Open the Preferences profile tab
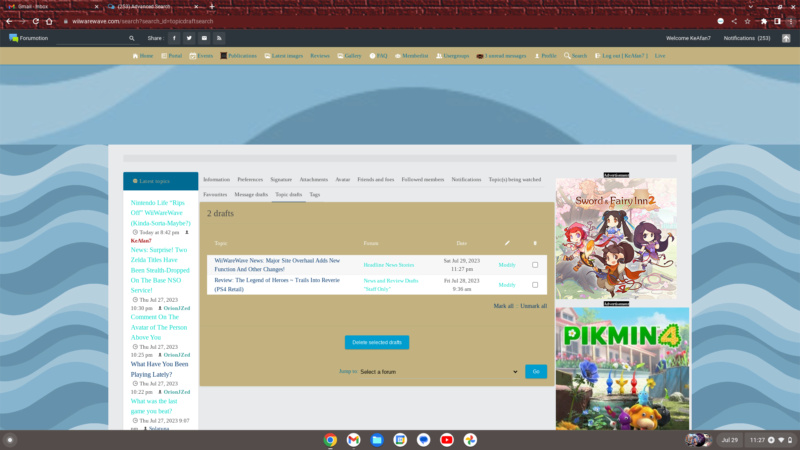 pos(250,180)
